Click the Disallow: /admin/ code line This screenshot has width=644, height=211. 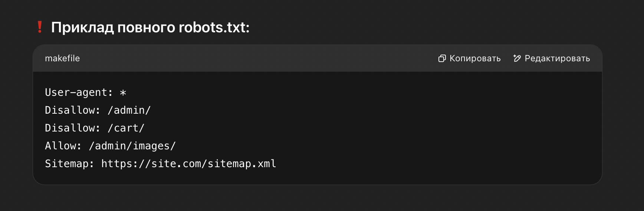98,110
